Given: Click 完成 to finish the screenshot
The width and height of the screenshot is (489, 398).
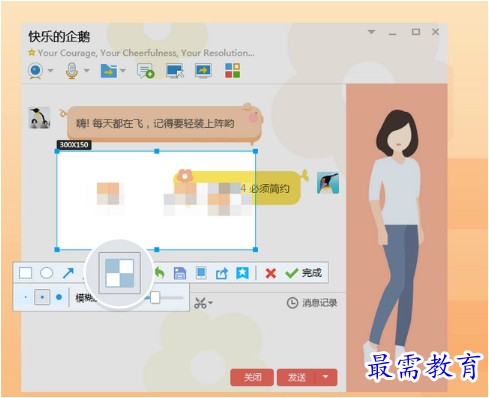Looking at the screenshot, I should (303, 273).
